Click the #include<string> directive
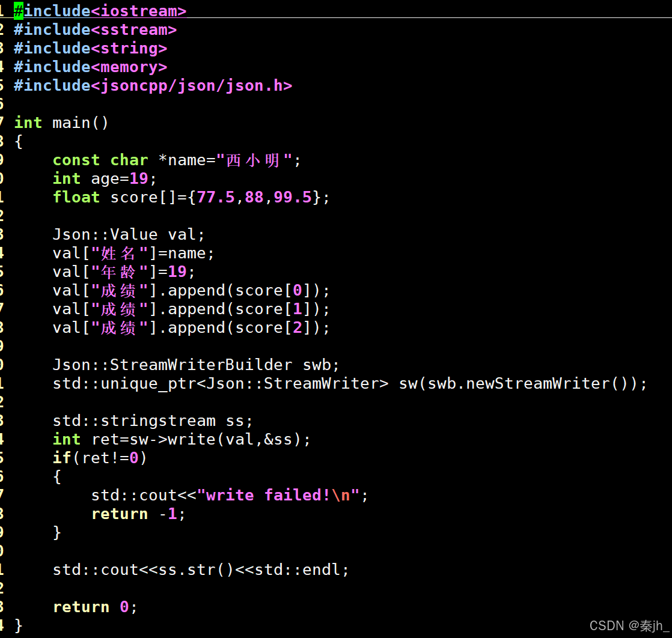The width and height of the screenshot is (672, 638). [90, 48]
